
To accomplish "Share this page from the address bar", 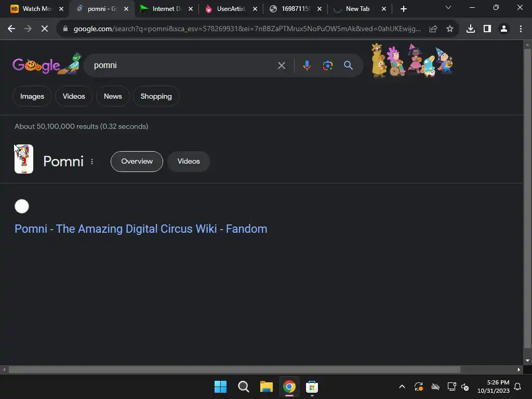I will tap(433, 29).
